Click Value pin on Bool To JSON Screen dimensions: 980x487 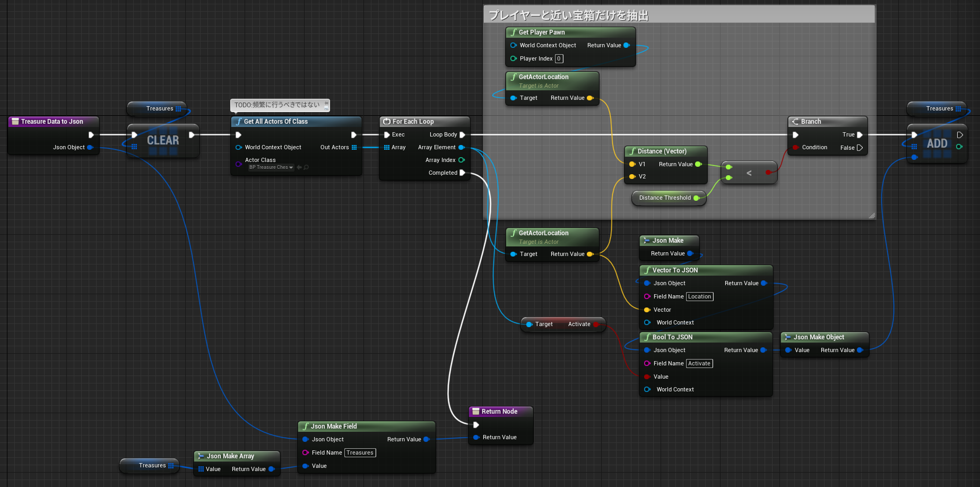point(647,377)
